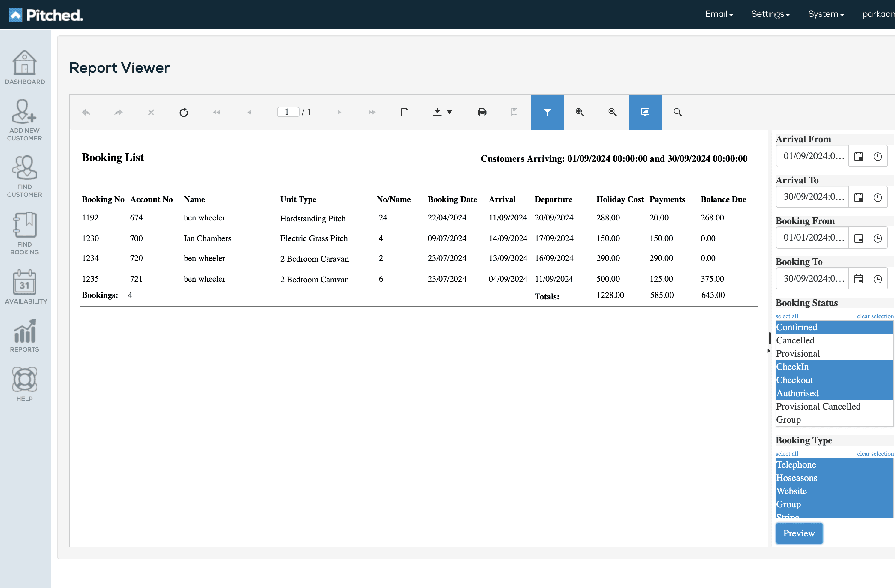
Task: Click the refresh report icon
Action: click(x=183, y=112)
